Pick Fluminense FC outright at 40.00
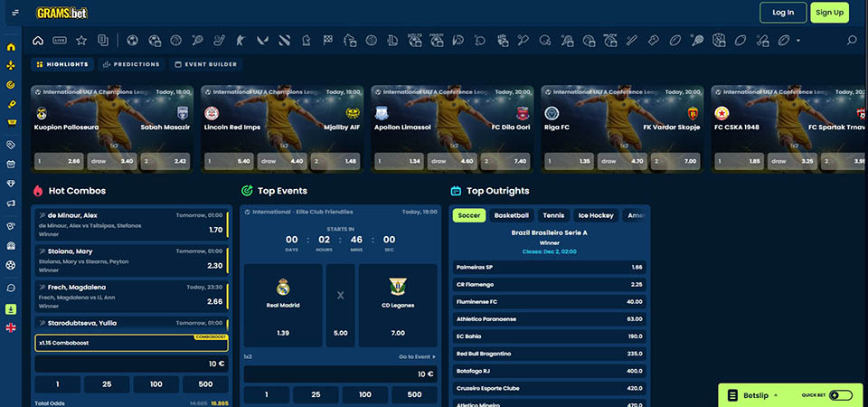The width and height of the screenshot is (868, 407). tap(549, 302)
